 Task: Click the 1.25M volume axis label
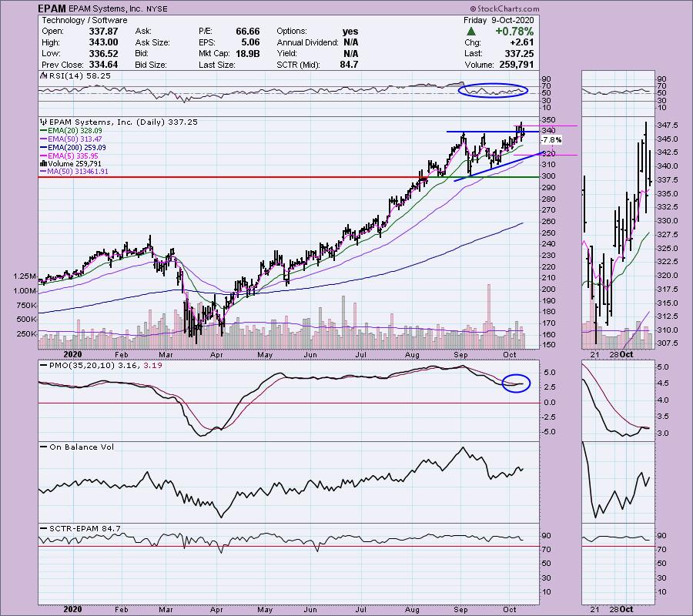[25, 276]
